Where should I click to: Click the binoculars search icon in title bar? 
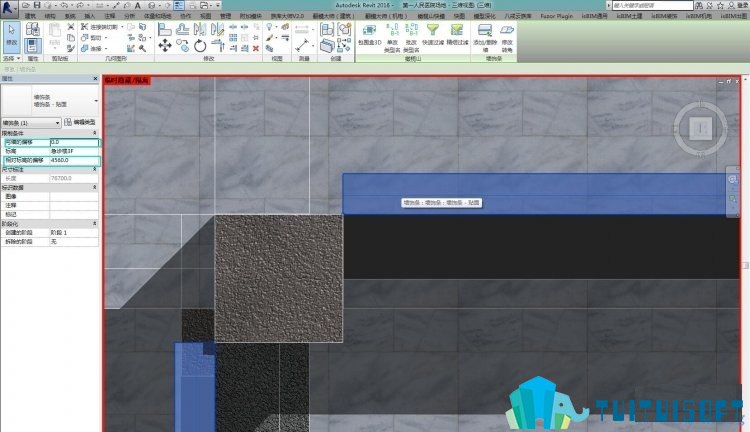[x=699, y=5]
